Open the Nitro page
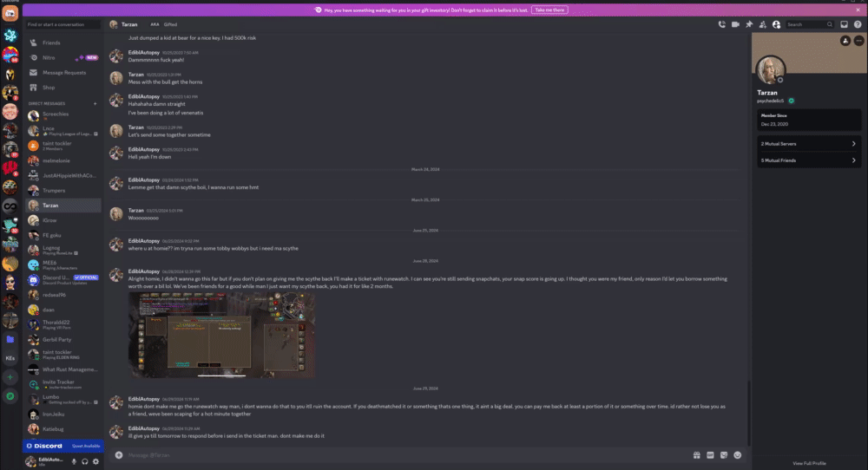The image size is (868, 470). coord(62,57)
